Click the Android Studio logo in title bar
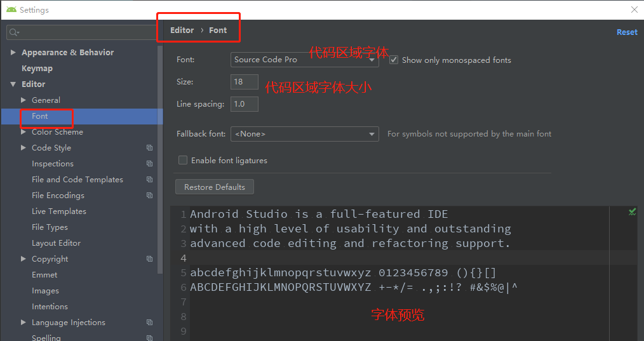The image size is (644, 341). tap(11, 10)
